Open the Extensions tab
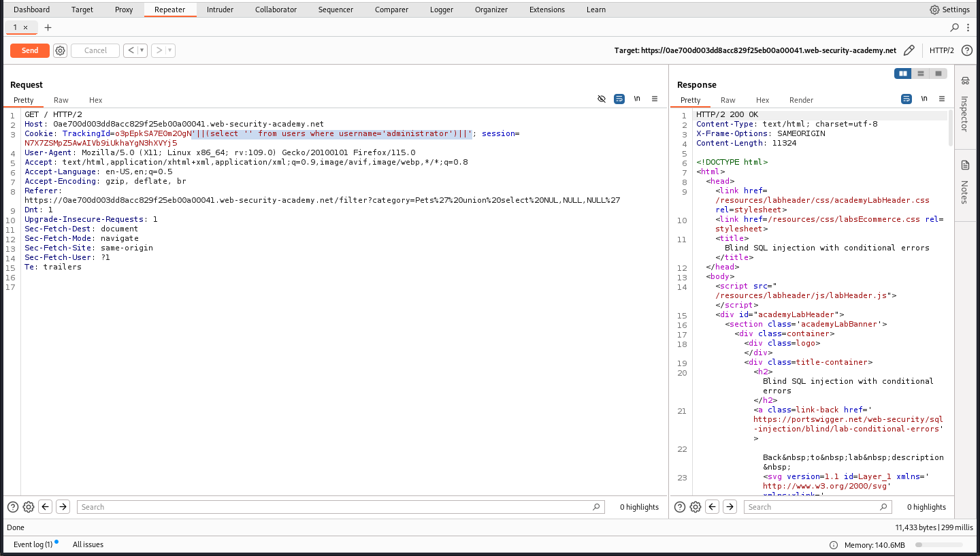Viewport: 980px width, 556px height. (547, 10)
